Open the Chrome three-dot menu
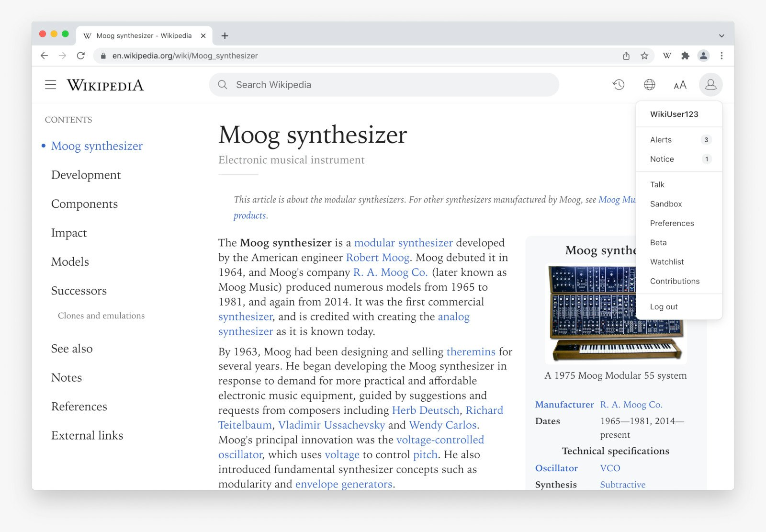This screenshot has width=766, height=532. tap(722, 56)
